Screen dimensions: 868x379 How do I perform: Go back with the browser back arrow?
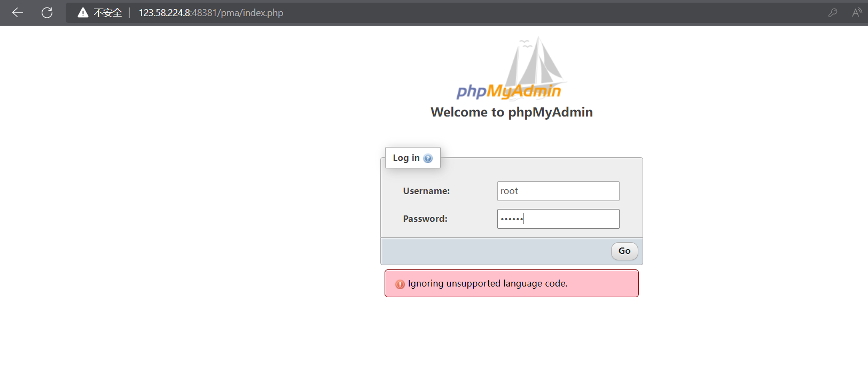pyautogui.click(x=18, y=13)
